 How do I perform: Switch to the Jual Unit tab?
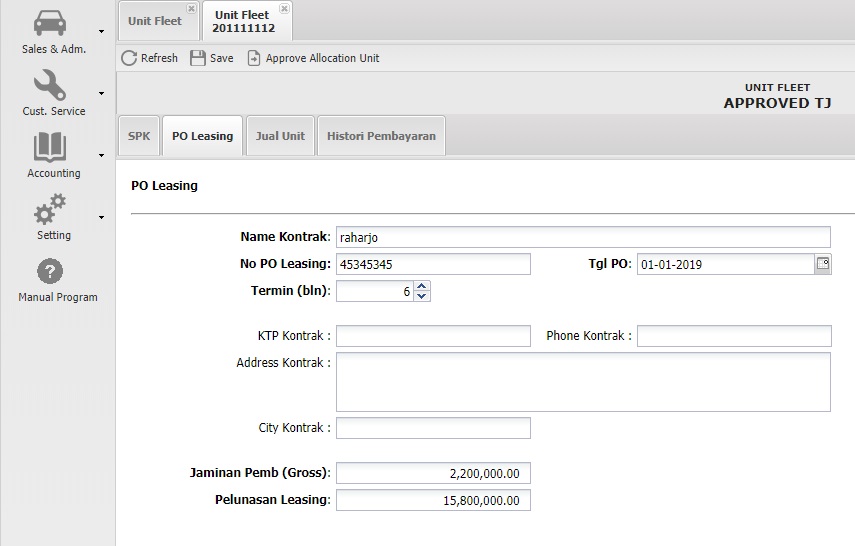point(280,136)
